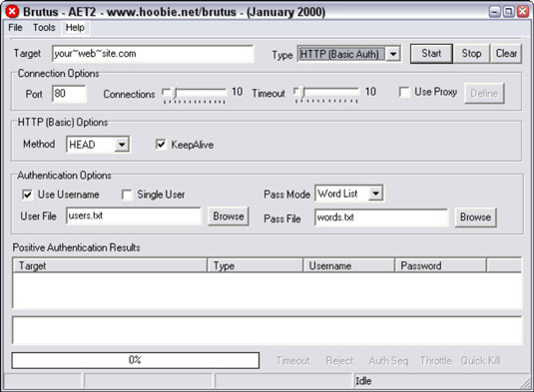
Task: Toggle the Use Username checkbox
Action: 27,195
